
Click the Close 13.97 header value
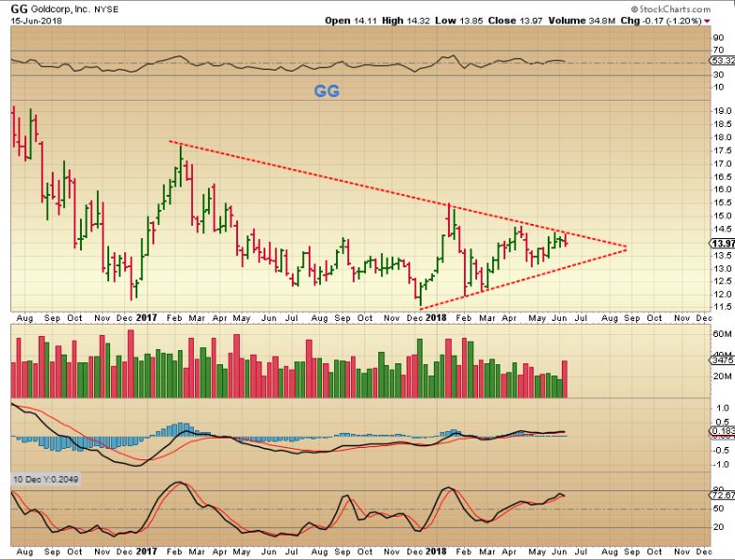516,21
